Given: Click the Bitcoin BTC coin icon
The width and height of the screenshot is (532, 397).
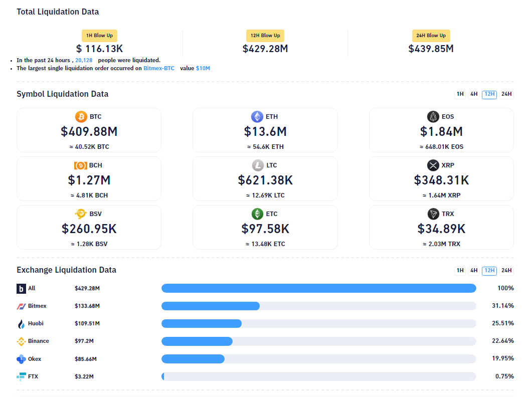Looking at the screenshot, I should (81, 117).
